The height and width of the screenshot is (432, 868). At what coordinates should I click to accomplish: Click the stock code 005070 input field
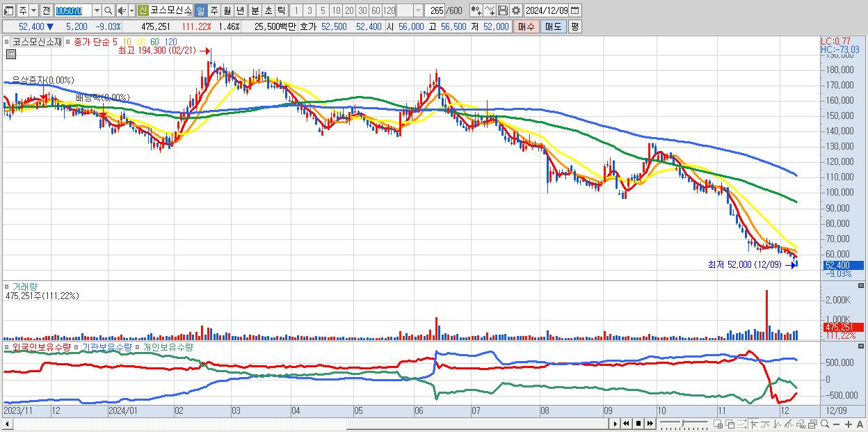click(72, 10)
